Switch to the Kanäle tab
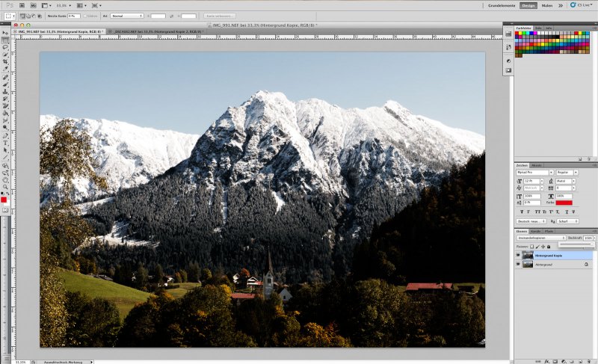The height and width of the screenshot is (364, 598). pos(535,231)
